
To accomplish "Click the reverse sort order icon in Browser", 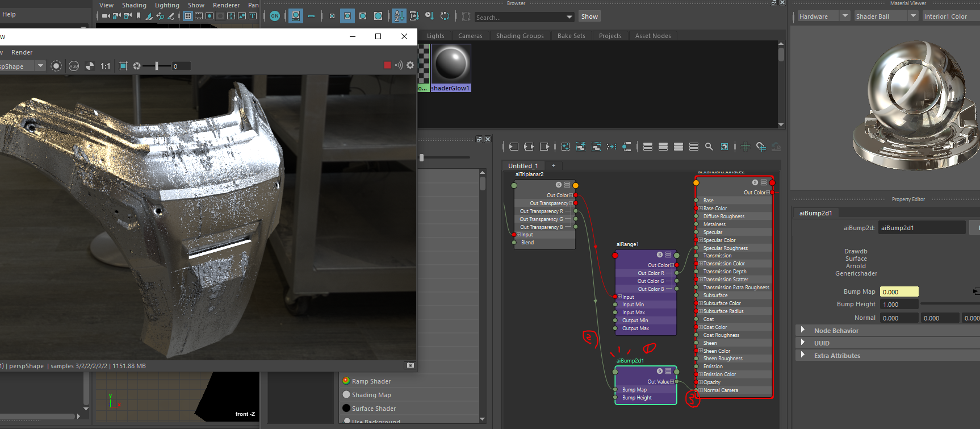I will click(x=445, y=16).
